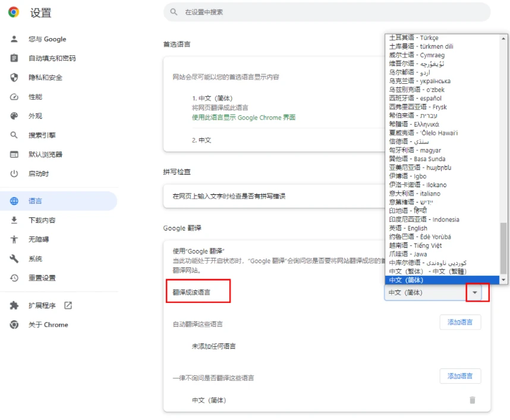The width and height of the screenshot is (510, 420).
Task: Click the 启动时 power icon
Action: (14, 173)
